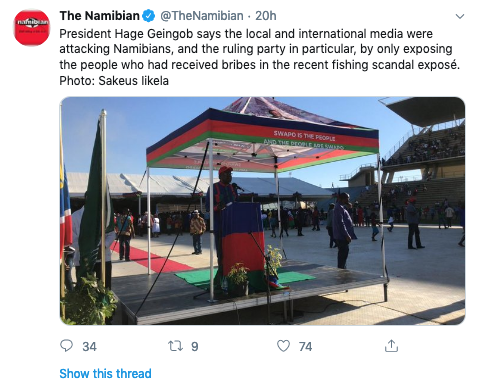Screen dimensions: 478x385
Task: Like the tweet with the heart icon
Action: pos(283,346)
